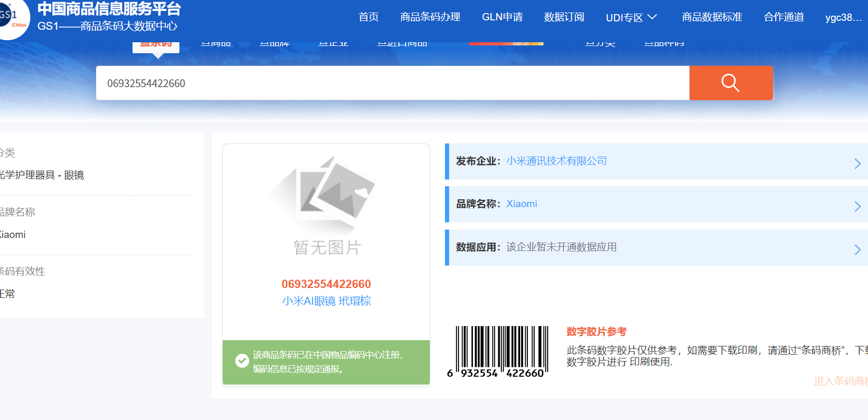This screenshot has height=420, width=868.
Task: Open the 小米通讯技术有限公司 company link
Action: tap(557, 161)
